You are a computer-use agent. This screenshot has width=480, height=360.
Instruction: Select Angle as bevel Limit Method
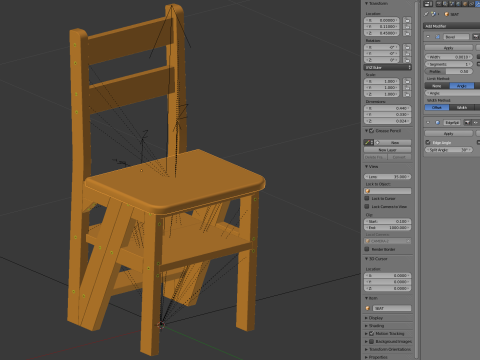coord(462,86)
